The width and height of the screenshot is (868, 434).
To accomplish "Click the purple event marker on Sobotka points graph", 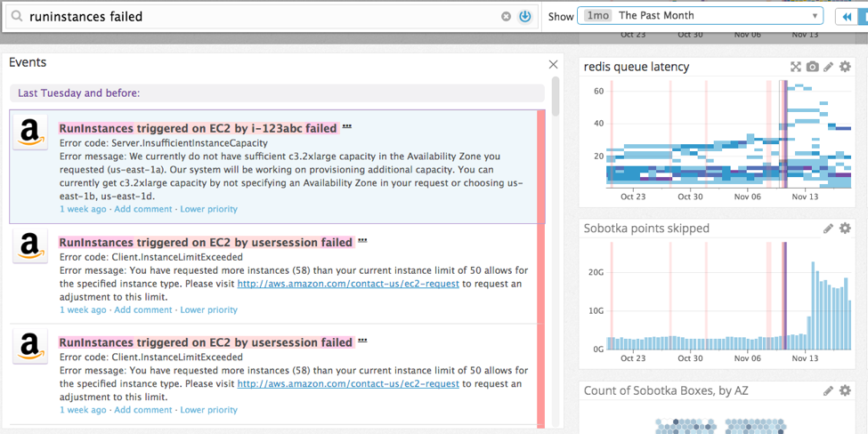I will point(784,296).
